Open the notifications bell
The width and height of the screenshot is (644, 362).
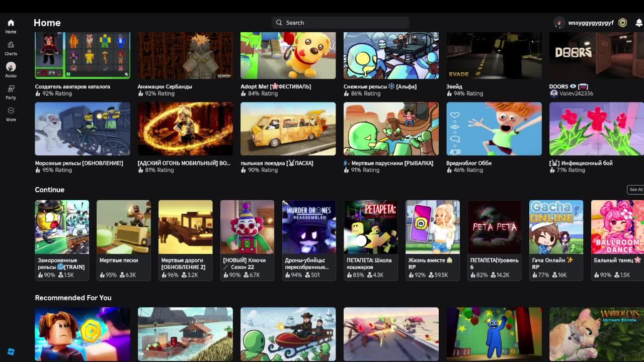pyautogui.click(x=639, y=23)
